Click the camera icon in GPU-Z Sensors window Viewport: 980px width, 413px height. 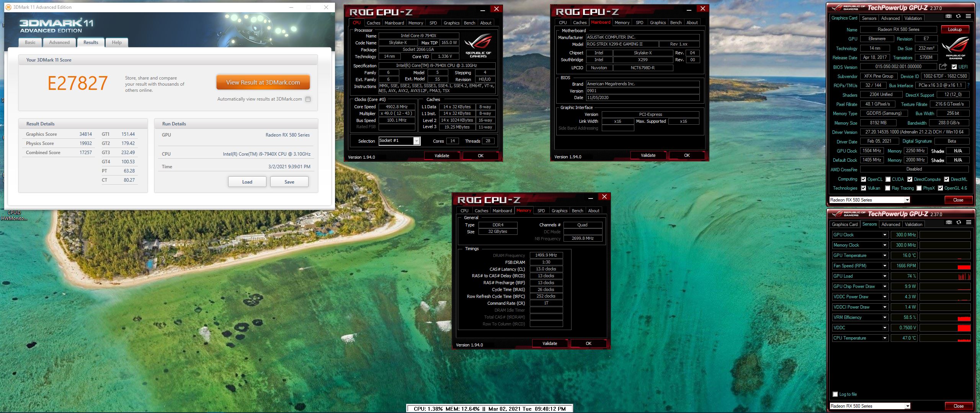(x=949, y=223)
